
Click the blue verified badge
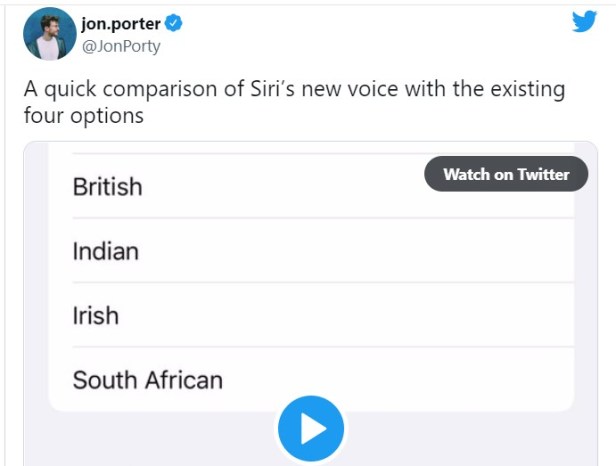(174, 24)
